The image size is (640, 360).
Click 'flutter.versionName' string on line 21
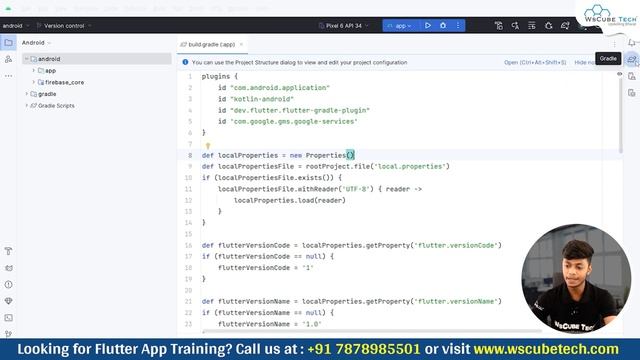(x=456, y=301)
